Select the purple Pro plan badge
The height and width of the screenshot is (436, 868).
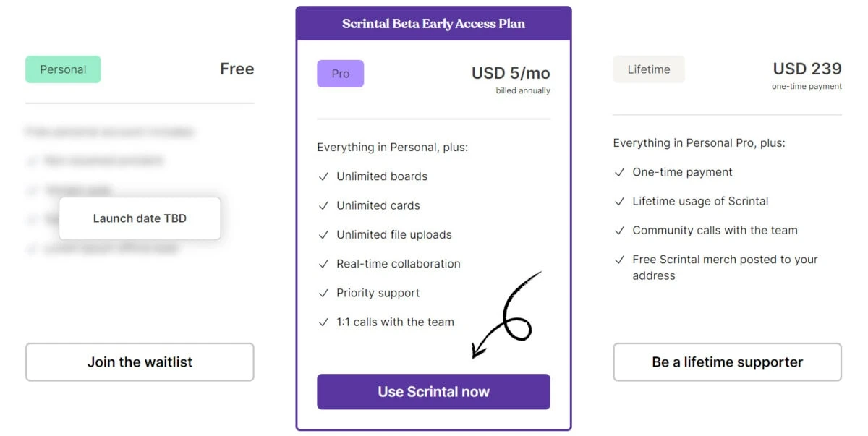pyautogui.click(x=341, y=74)
